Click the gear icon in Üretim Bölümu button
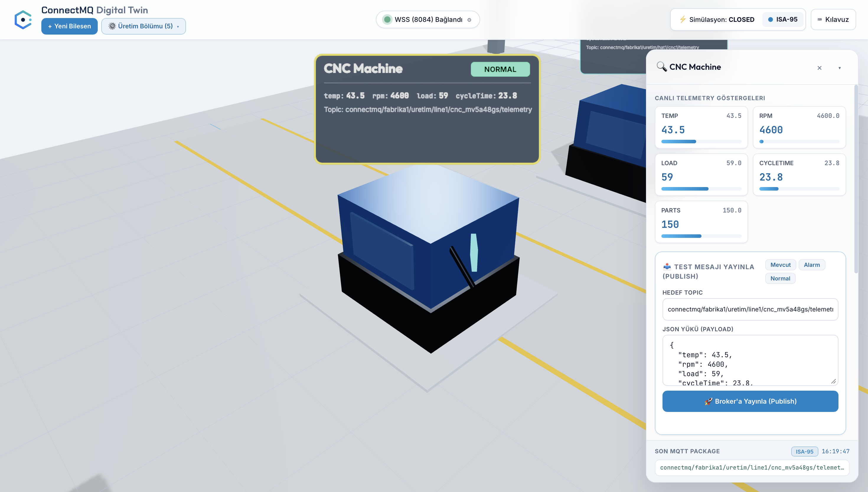The height and width of the screenshot is (492, 868). 112,26
